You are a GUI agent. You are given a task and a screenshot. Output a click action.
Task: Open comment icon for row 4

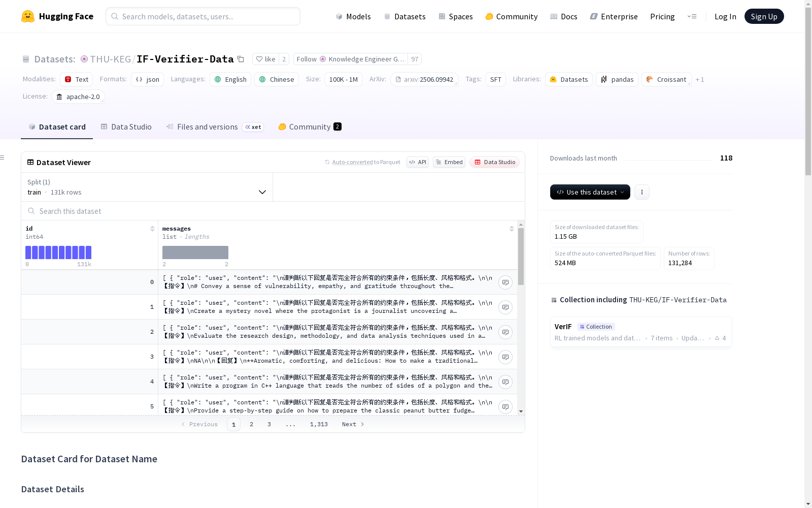click(505, 382)
